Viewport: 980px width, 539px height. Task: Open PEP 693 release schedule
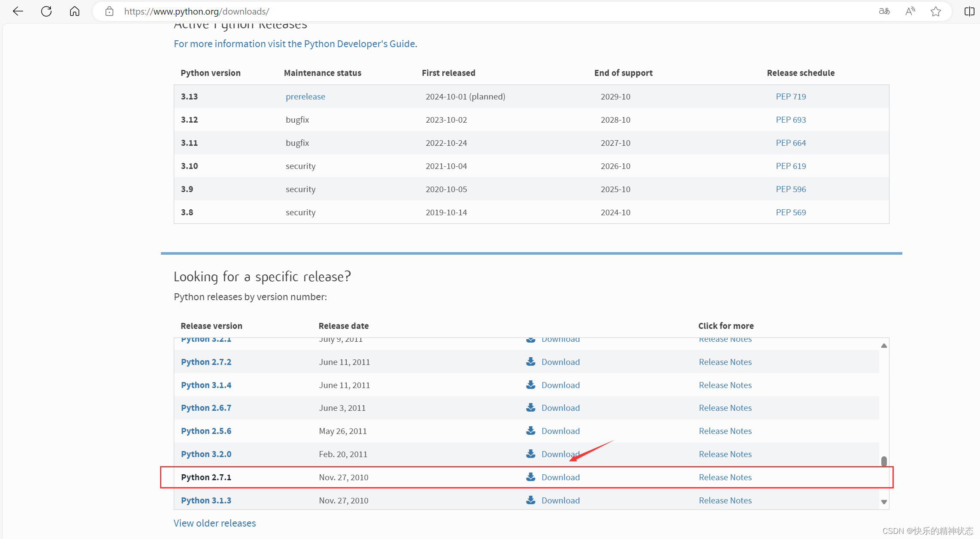coord(790,120)
